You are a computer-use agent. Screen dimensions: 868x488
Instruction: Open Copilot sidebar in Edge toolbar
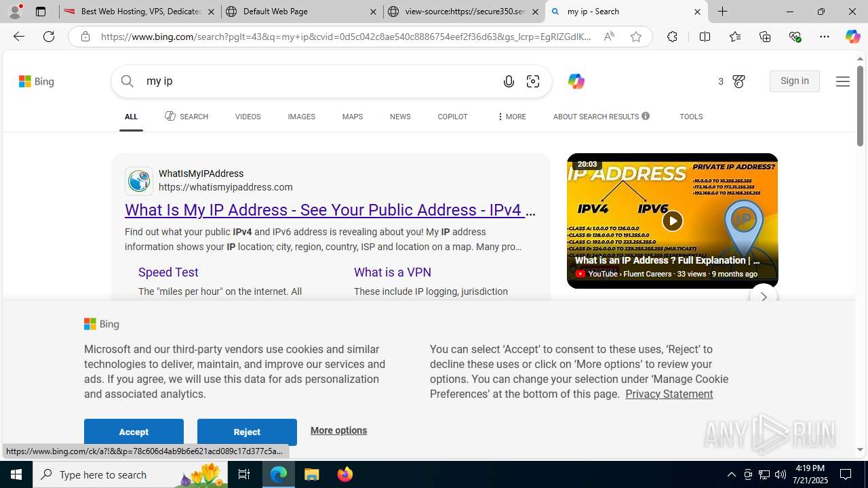click(x=852, y=37)
